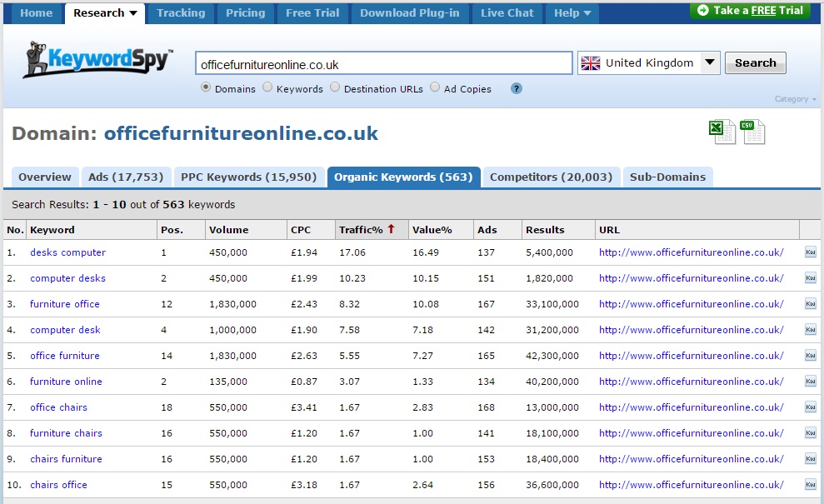Click the domain search input field
Screen dimensions: 824x504
pos(383,63)
